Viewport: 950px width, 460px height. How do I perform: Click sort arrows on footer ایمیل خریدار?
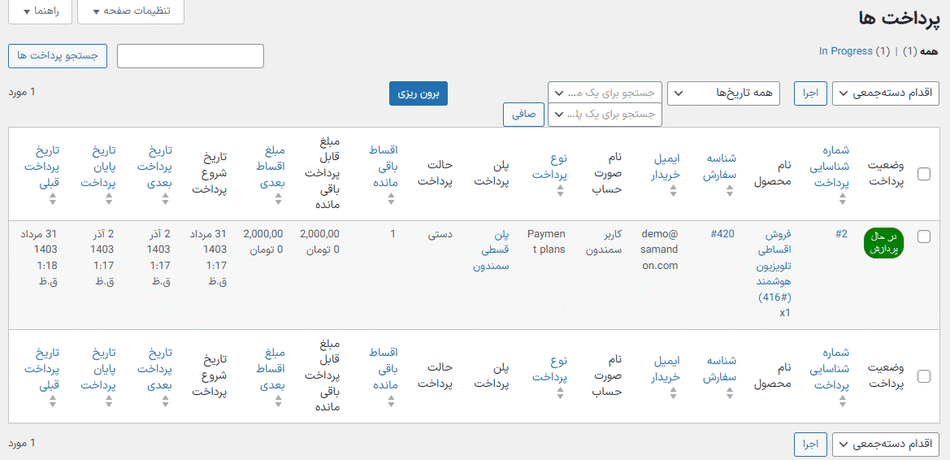pyautogui.click(x=674, y=393)
